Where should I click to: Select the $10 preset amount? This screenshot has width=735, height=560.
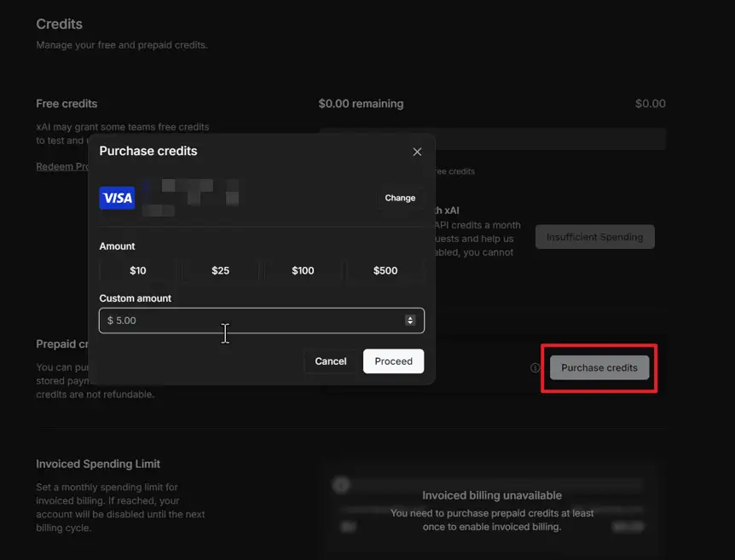click(x=136, y=270)
